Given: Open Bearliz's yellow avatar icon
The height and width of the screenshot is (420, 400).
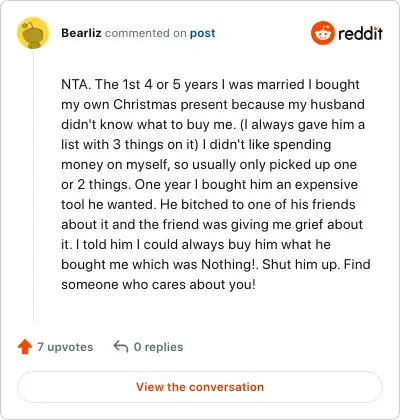Looking at the screenshot, I should click(x=33, y=33).
